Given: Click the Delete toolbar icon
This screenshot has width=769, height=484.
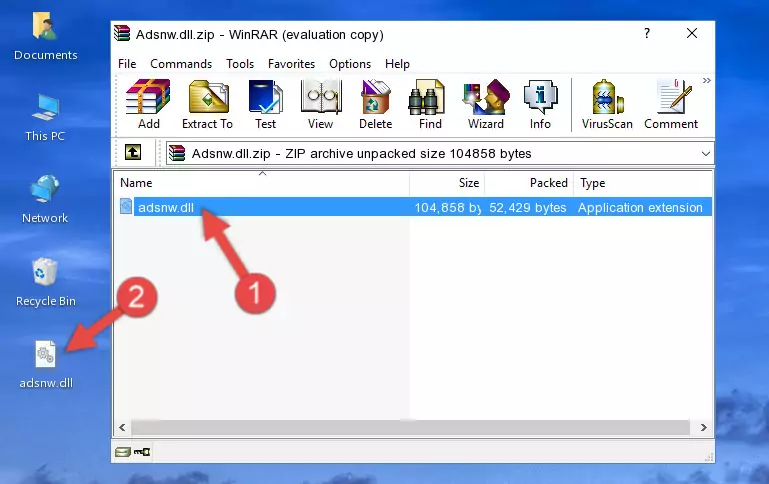Looking at the screenshot, I should point(376,104).
